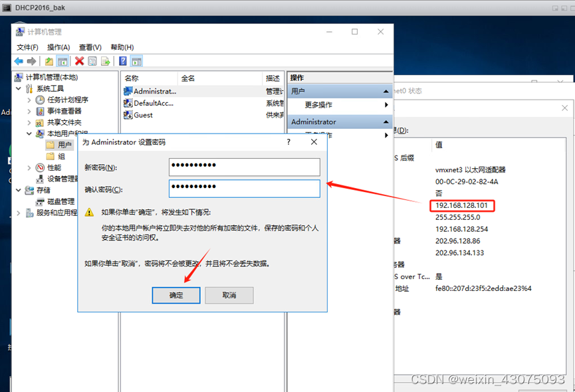This screenshot has width=575, height=392.
Task: Collapse the 存储 tree node
Action: point(19,190)
